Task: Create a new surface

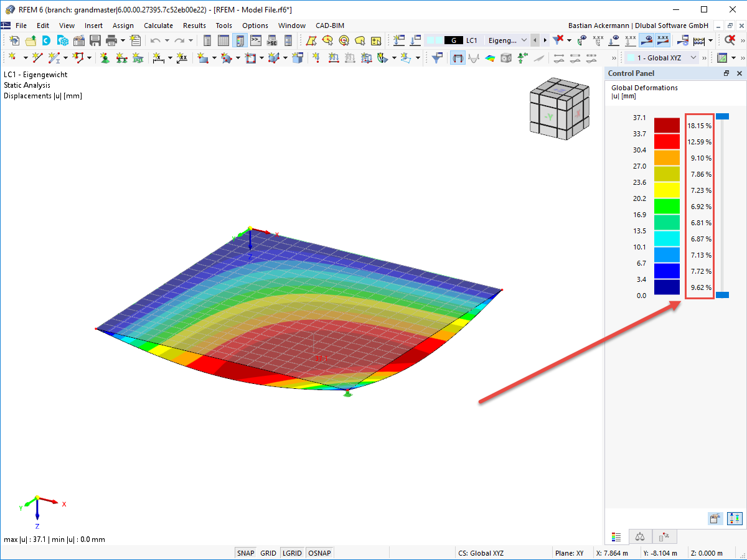Action: tap(202, 58)
